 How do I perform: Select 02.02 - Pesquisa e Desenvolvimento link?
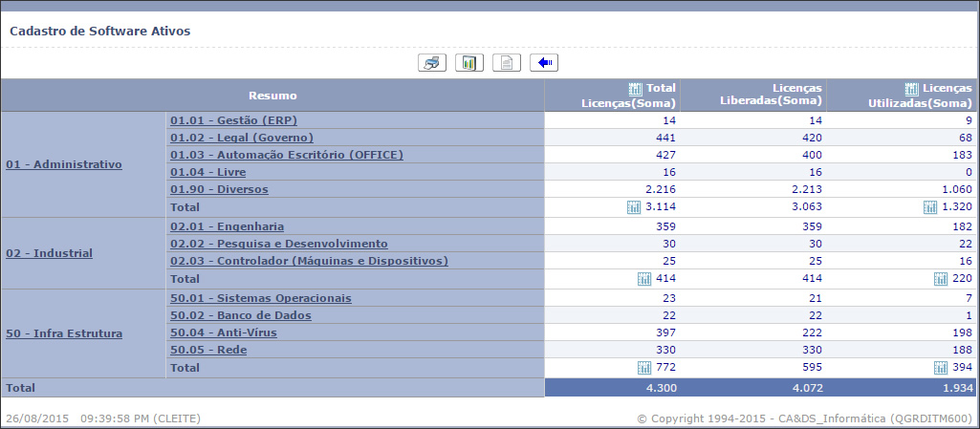[278, 244]
